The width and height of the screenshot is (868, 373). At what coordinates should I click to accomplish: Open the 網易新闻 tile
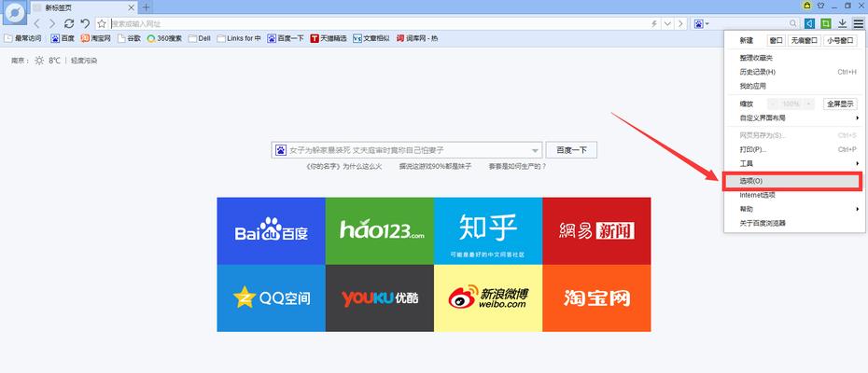[596, 230]
